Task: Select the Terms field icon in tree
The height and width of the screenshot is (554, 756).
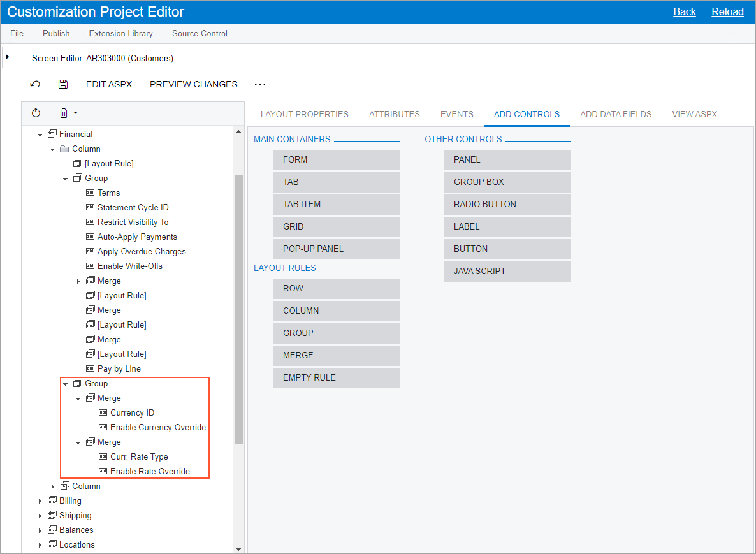Action: (90, 193)
